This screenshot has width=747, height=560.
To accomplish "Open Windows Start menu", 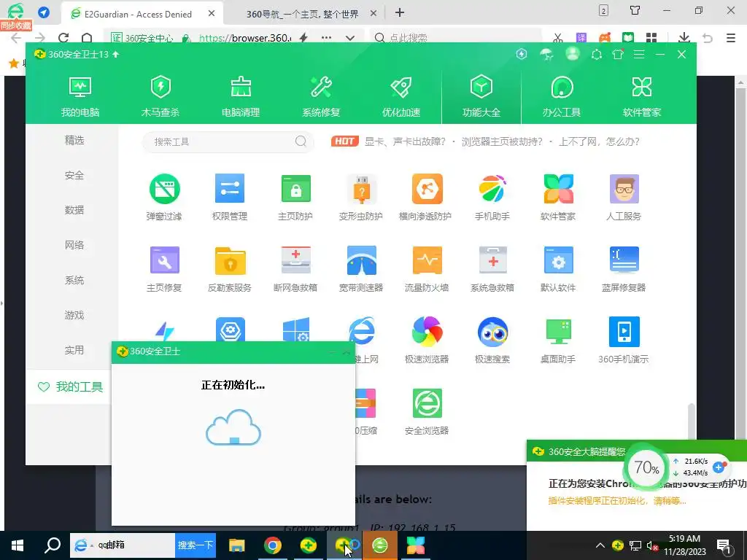I will pos(18,545).
